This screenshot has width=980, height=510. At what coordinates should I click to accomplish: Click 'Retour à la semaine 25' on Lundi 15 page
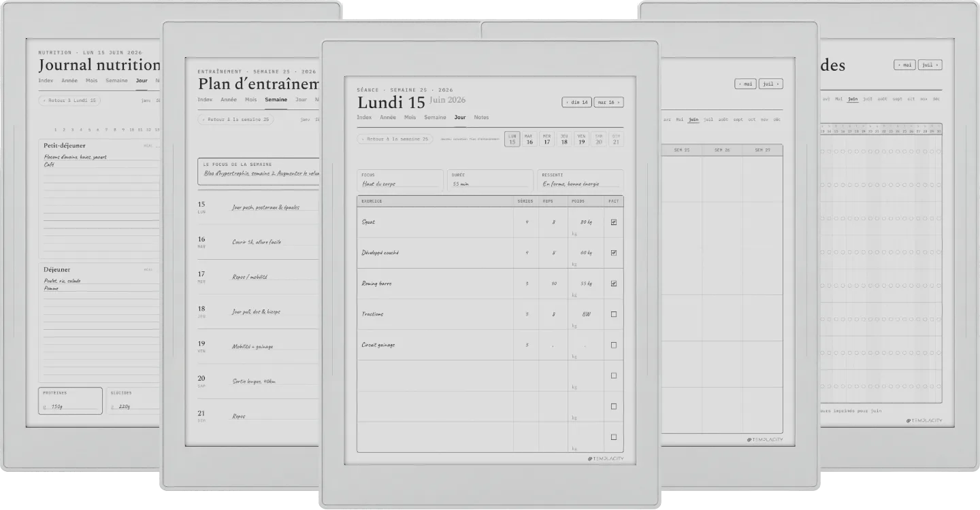click(x=395, y=139)
